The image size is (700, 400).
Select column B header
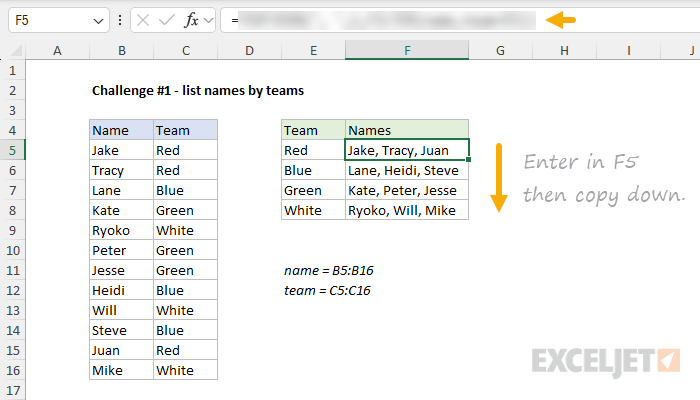pos(121,50)
